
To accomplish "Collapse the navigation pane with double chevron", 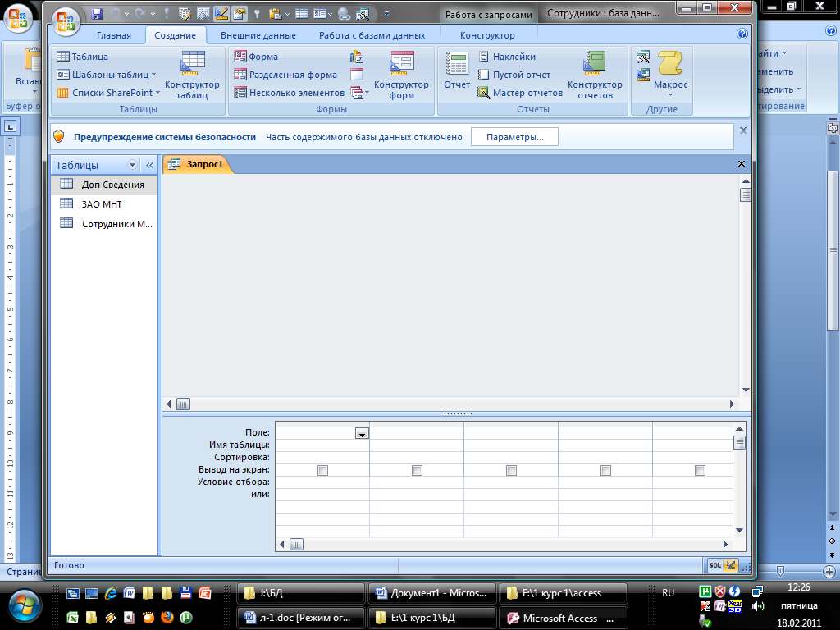I will click(x=149, y=165).
